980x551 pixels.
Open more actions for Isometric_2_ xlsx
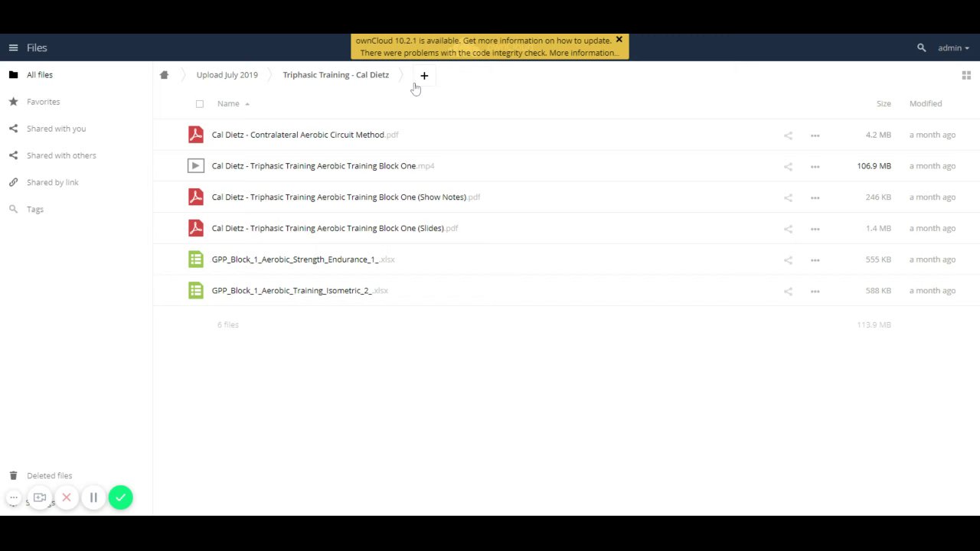coord(815,292)
